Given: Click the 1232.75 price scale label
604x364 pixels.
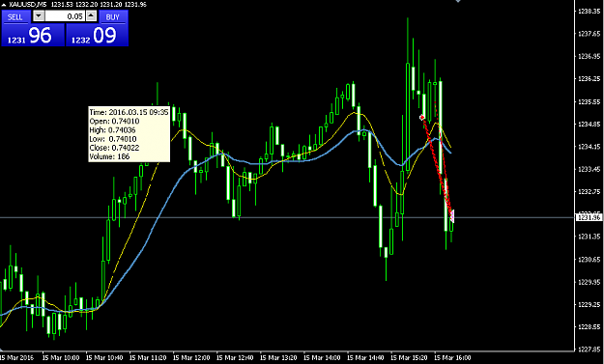Looking at the screenshot, I should coord(589,191).
